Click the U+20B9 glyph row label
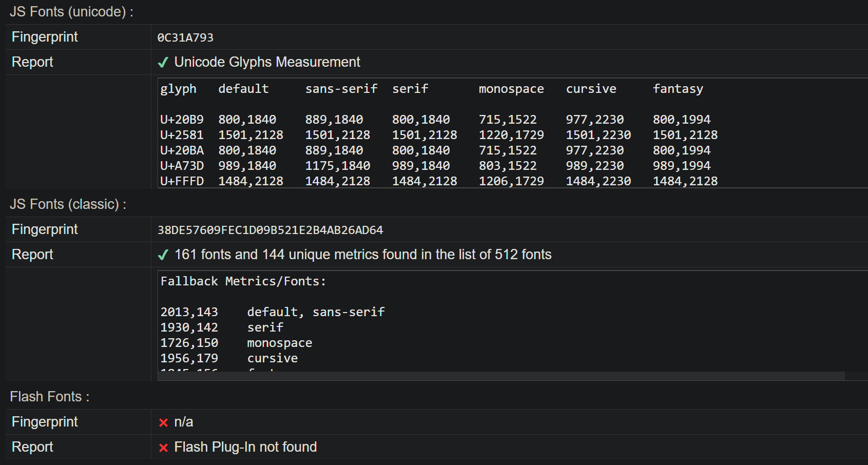Screen dimensions: 868x465 182,120
